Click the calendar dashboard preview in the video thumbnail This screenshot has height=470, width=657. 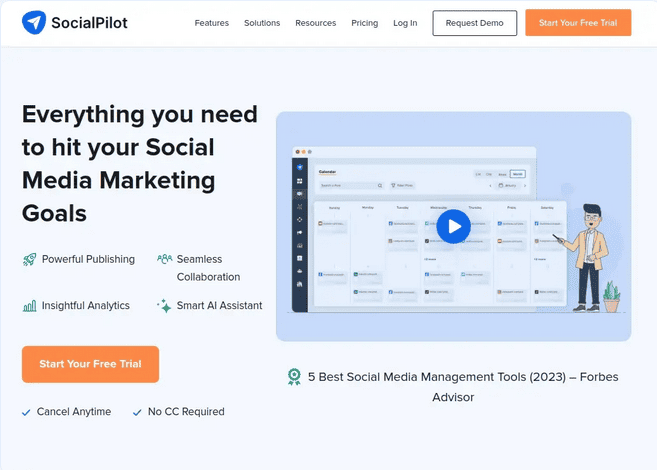[429, 230]
